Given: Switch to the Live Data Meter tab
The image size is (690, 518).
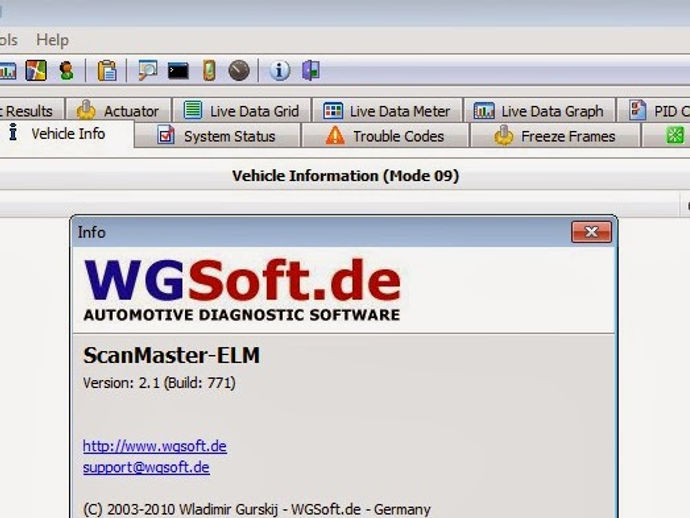Looking at the screenshot, I should coord(387,110).
